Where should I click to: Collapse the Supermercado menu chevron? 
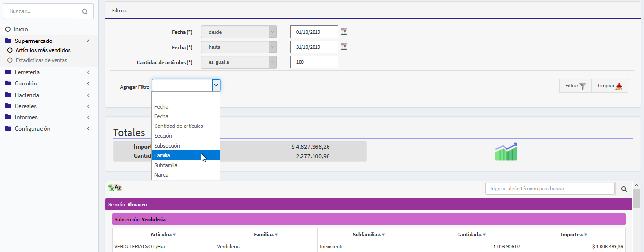click(x=88, y=42)
